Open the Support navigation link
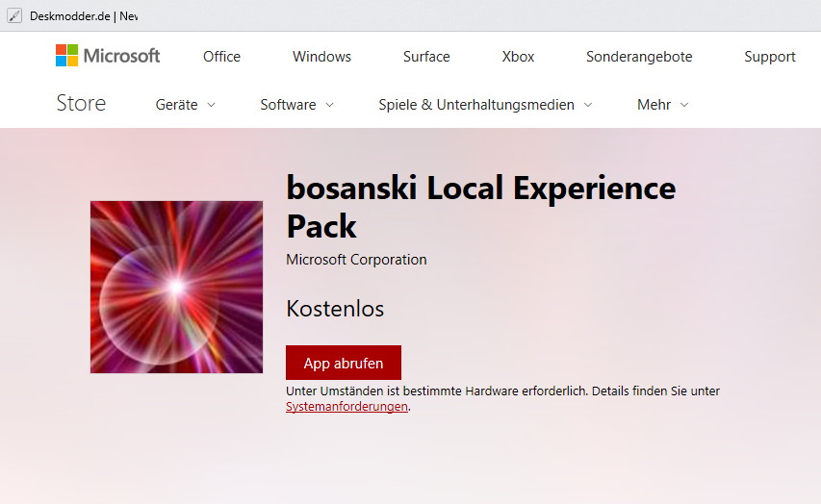The width and height of the screenshot is (821, 504). click(770, 57)
